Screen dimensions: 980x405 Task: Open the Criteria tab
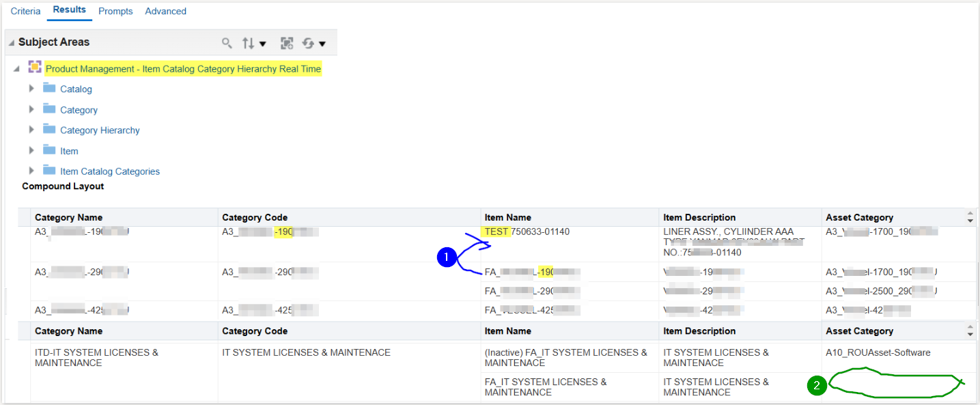[25, 12]
